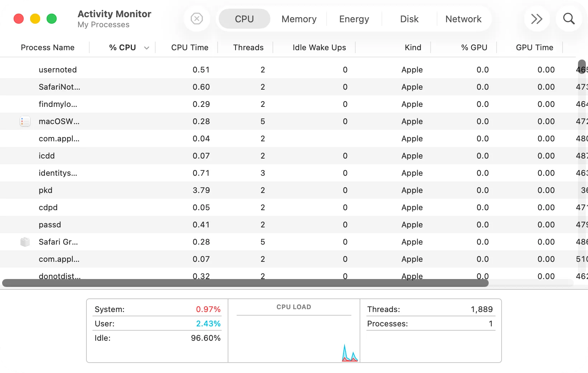The width and height of the screenshot is (588, 373).
Task: Click the CPU LOAD graph
Action: [294, 339]
